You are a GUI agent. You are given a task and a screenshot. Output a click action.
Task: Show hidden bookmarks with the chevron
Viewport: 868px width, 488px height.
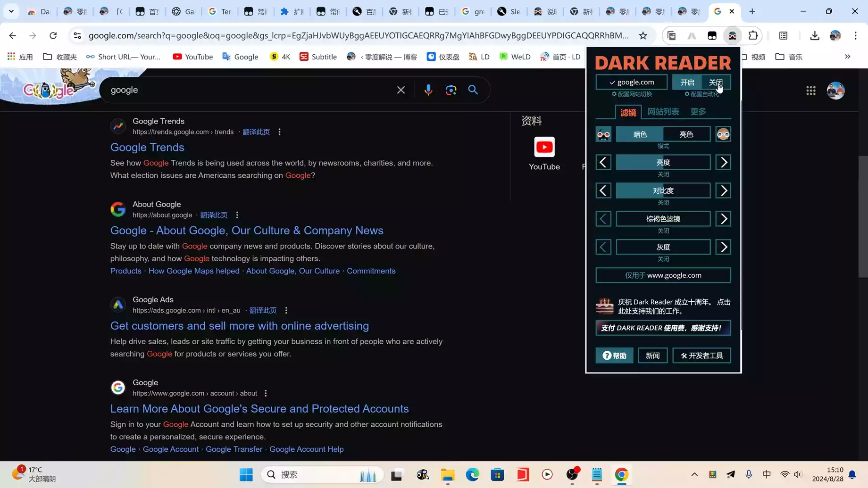[x=847, y=57]
